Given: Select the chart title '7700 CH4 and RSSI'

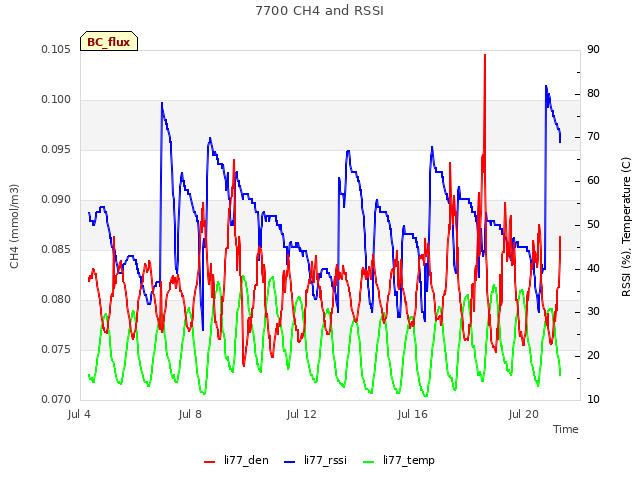Looking at the screenshot, I should click(x=320, y=11).
